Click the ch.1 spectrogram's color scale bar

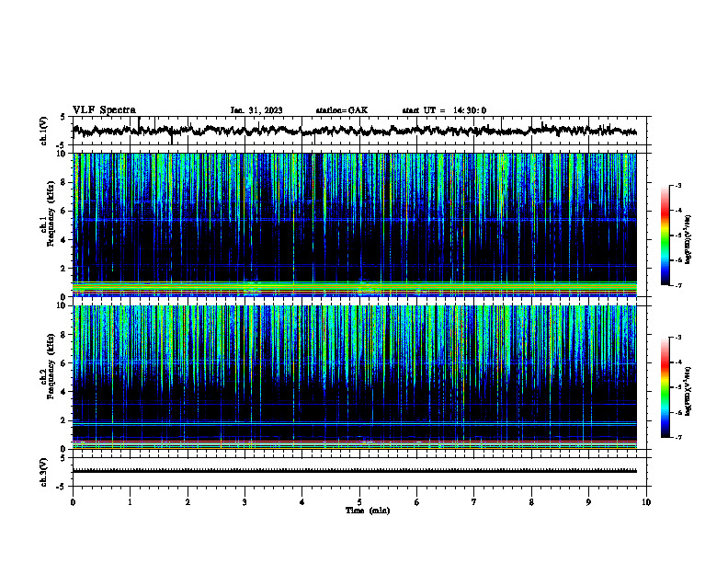point(665,236)
